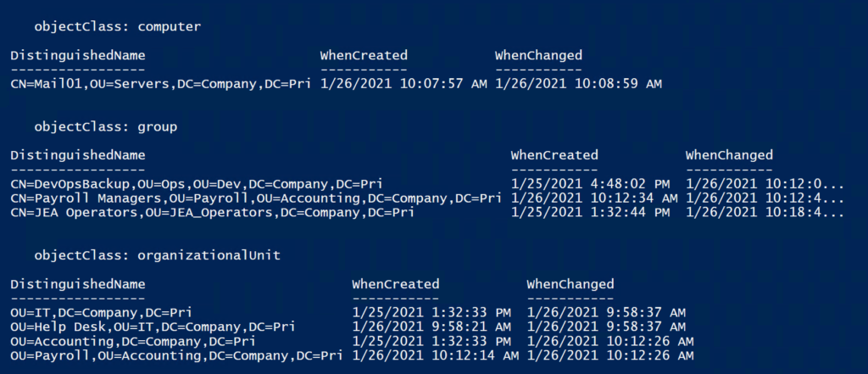
Task: Click the Mail01 WhenCreated timestamp
Action: [x=403, y=84]
